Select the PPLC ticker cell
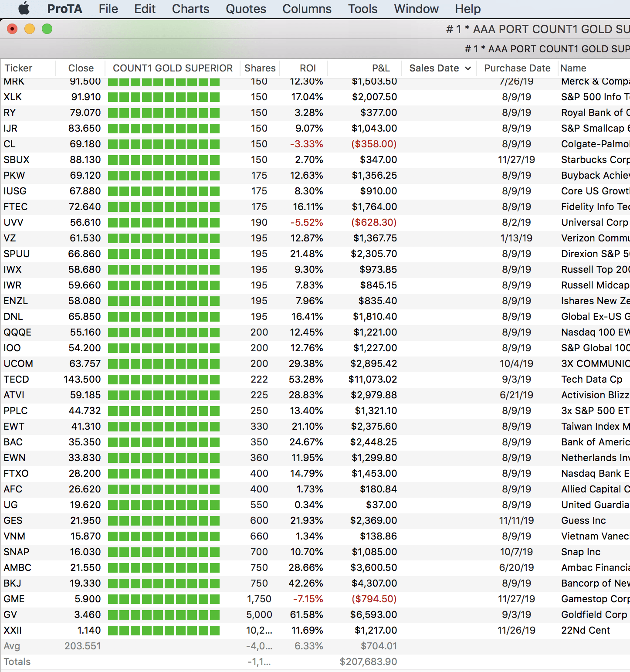This screenshot has height=672, width=630. [x=16, y=411]
